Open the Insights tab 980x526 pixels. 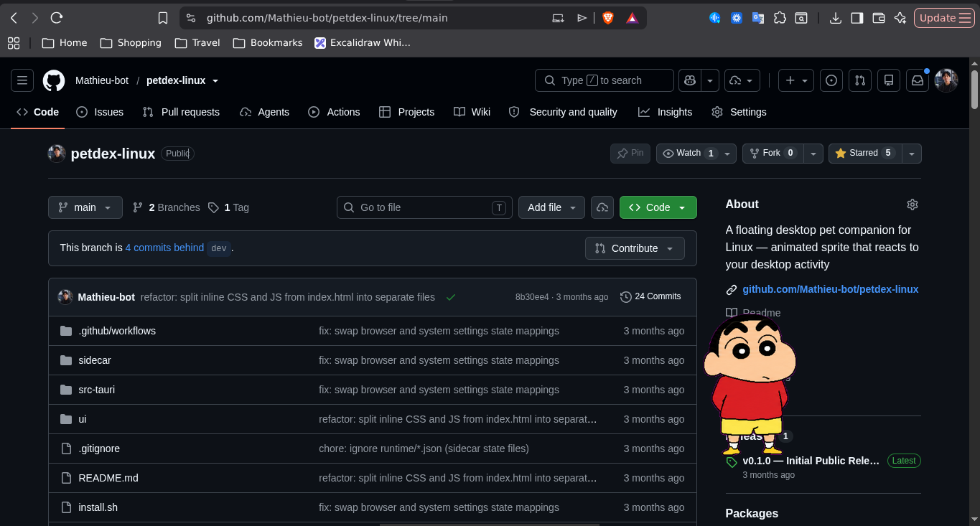coord(665,112)
